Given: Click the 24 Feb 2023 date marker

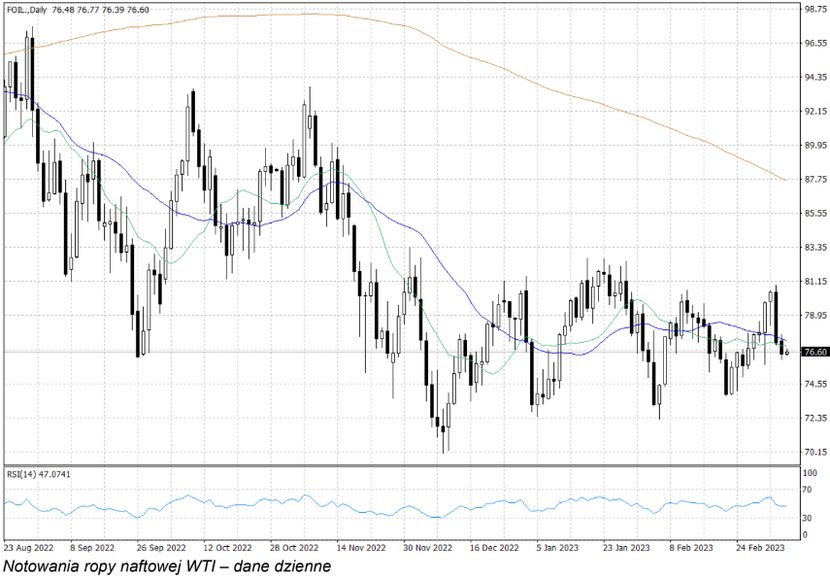Looking at the screenshot, I should [x=760, y=548].
